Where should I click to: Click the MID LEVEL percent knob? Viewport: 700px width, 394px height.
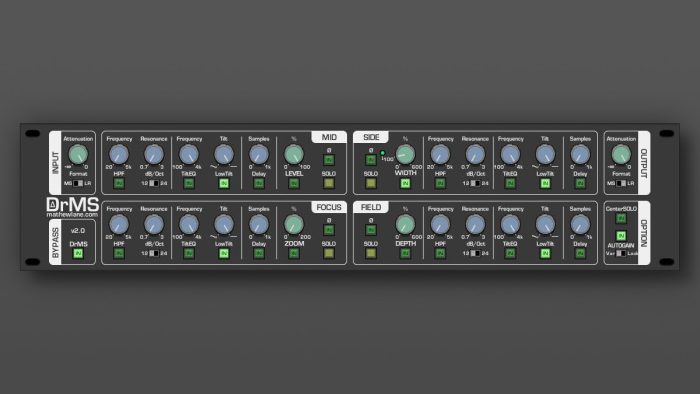(x=294, y=154)
